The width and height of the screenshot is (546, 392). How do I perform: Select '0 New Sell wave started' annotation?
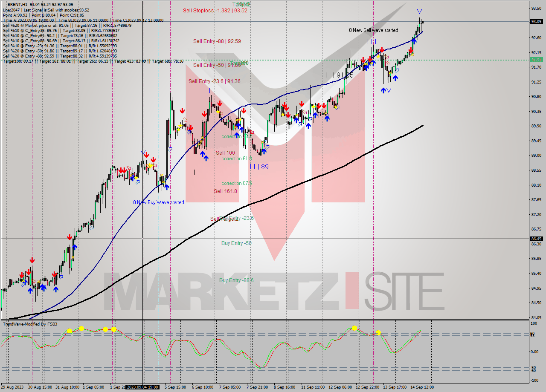(x=374, y=30)
